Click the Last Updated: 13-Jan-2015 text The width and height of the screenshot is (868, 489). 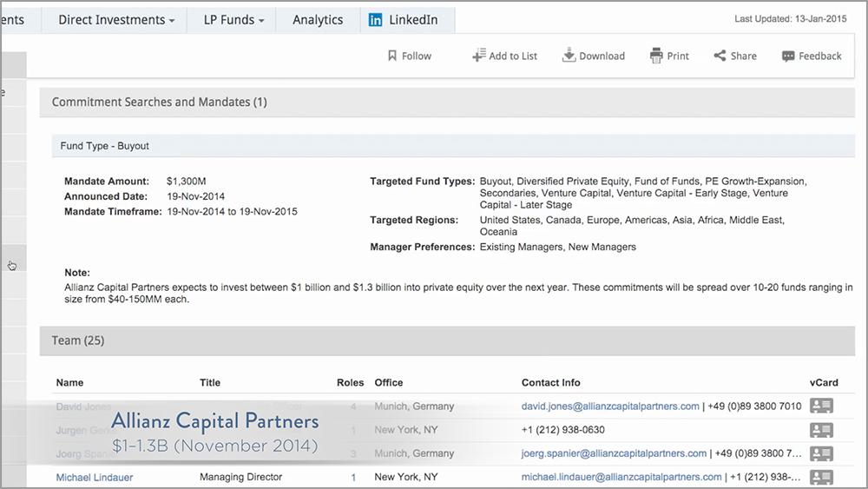pos(791,19)
